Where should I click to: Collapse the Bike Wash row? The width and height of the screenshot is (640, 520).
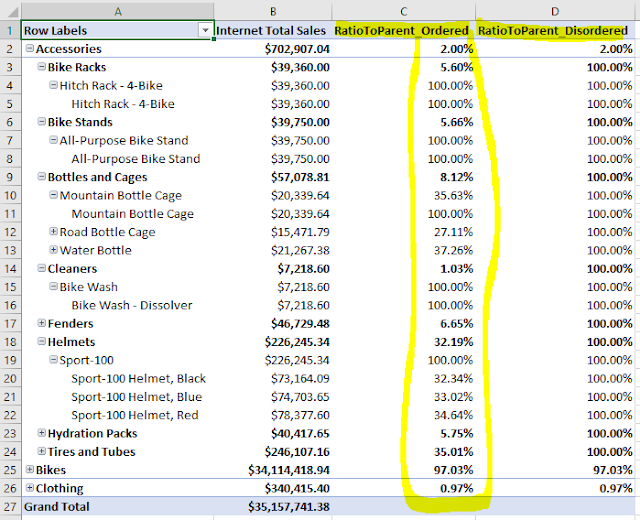point(53,286)
